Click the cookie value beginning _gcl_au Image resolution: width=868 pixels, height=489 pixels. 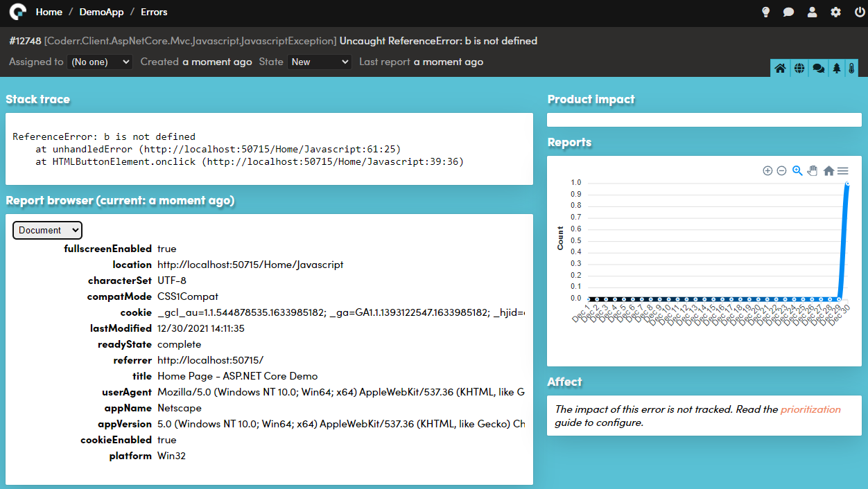341,312
